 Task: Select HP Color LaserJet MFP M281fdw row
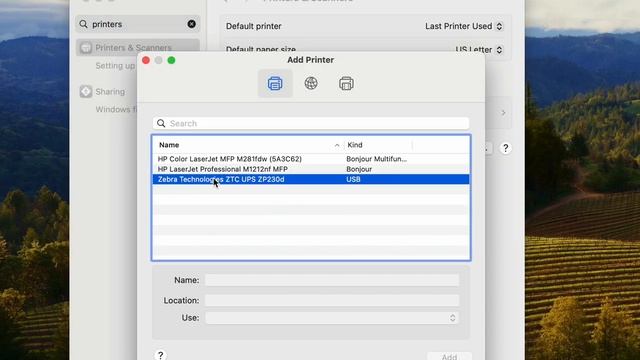[x=311, y=159]
